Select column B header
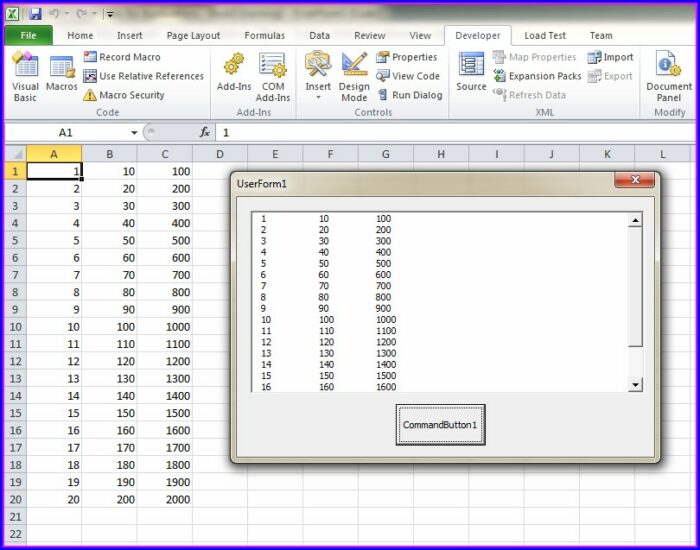The height and width of the screenshot is (550, 700). point(109,154)
